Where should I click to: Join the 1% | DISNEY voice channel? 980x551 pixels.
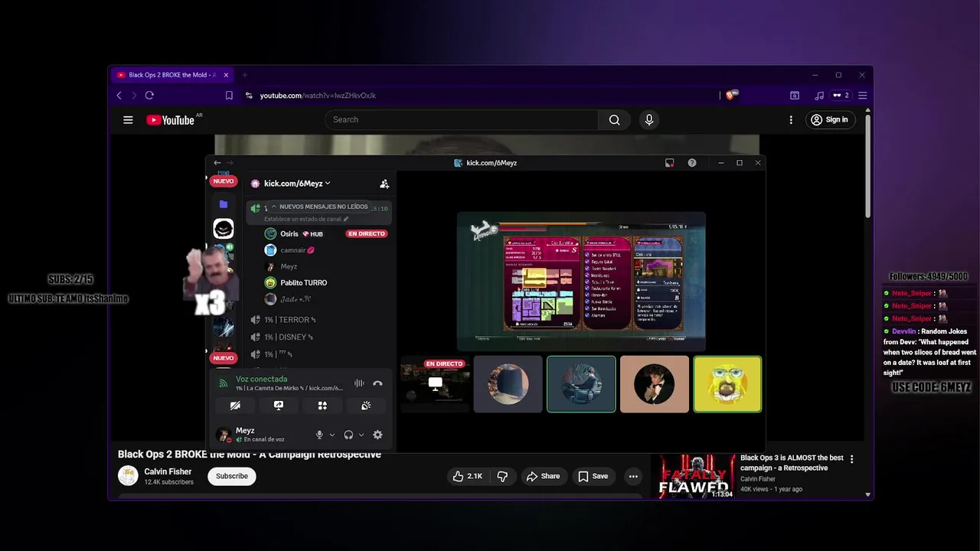288,337
